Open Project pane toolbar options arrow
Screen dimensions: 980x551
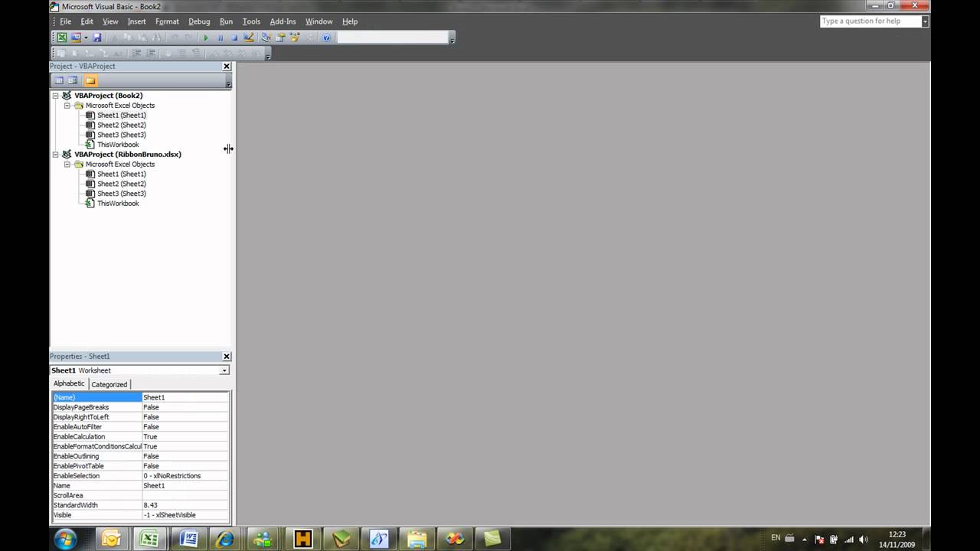click(x=228, y=81)
